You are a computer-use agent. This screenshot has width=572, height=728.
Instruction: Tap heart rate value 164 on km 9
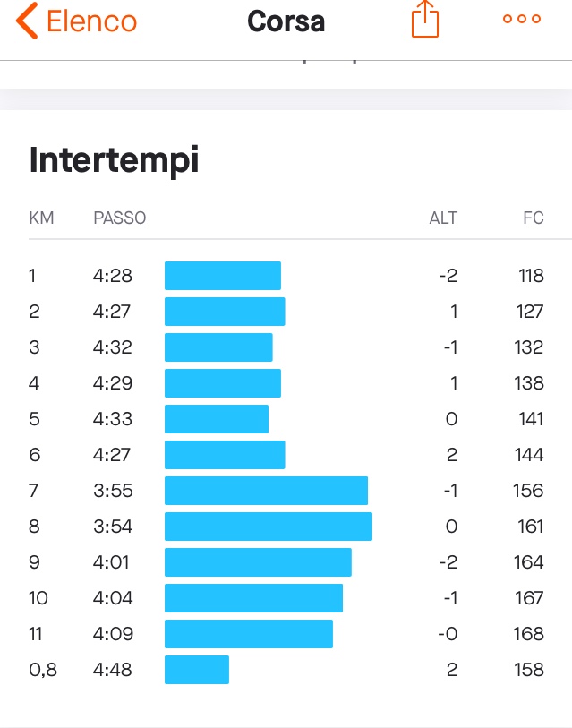pyautogui.click(x=528, y=562)
